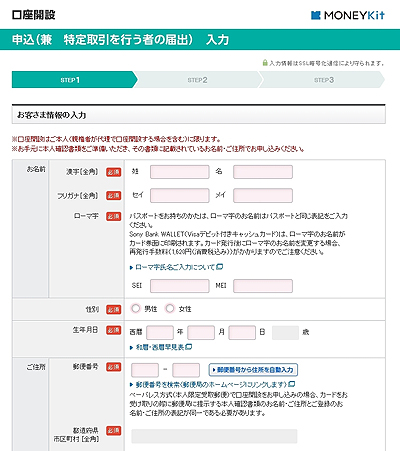The image size is (400, 451).
Task: Click the メイ furigana input field
Action: (x=263, y=196)
